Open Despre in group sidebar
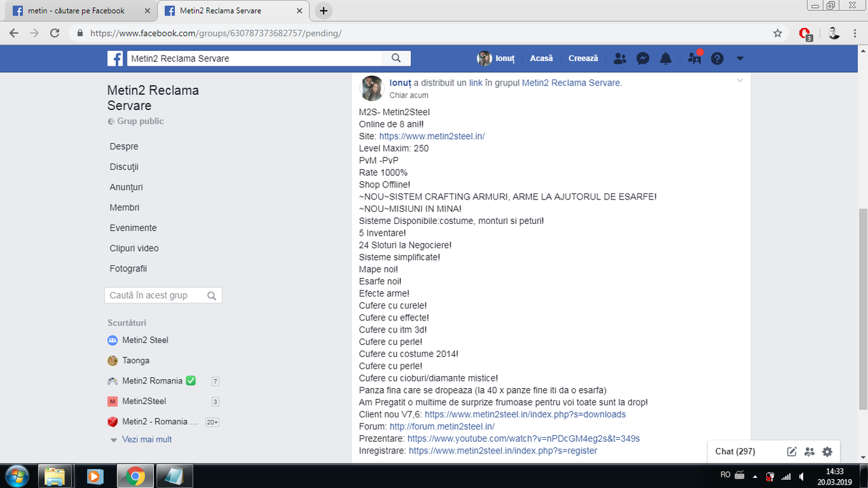 tap(124, 147)
